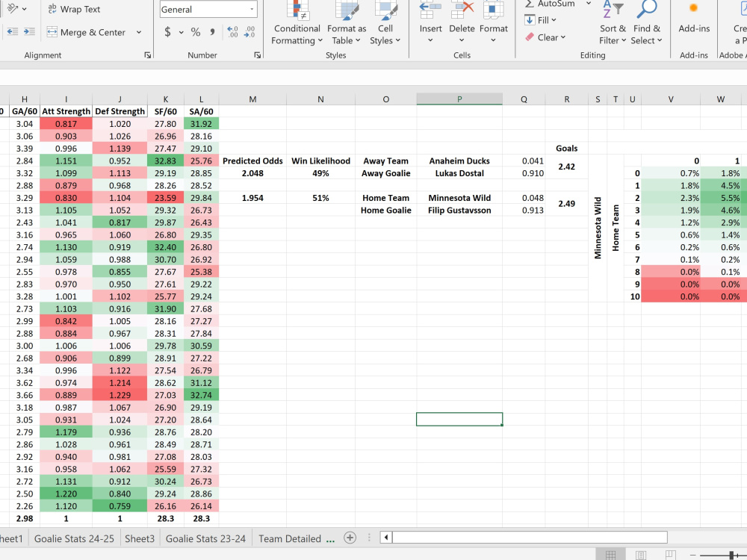
Task: Select Win Likelihood 51% cell
Action: (x=320, y=198)
